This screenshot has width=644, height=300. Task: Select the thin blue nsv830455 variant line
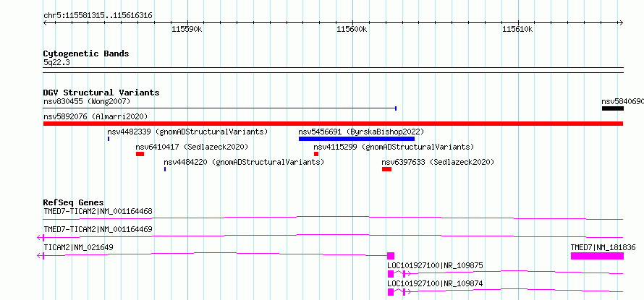[x=220, y=108]
